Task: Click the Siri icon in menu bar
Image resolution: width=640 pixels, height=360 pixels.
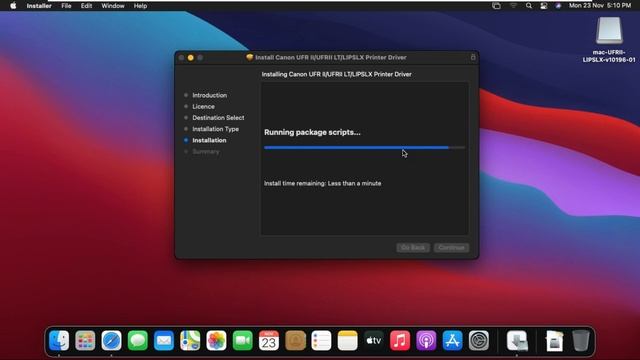Action: 558,6
